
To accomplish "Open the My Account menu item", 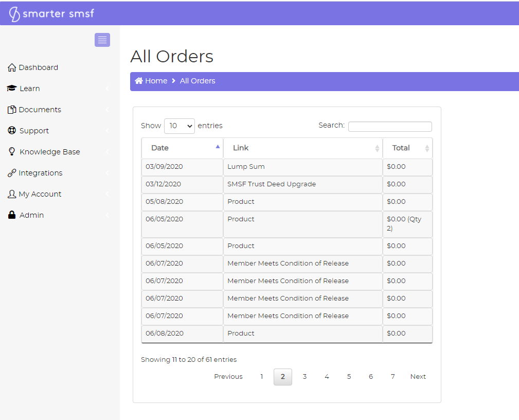I will [40, 194].
